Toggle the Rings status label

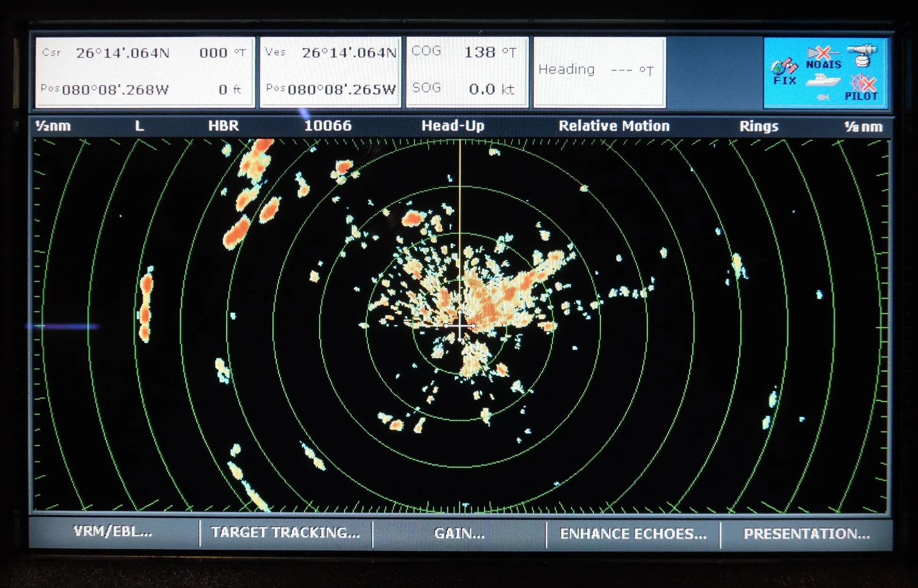(758, 126)
